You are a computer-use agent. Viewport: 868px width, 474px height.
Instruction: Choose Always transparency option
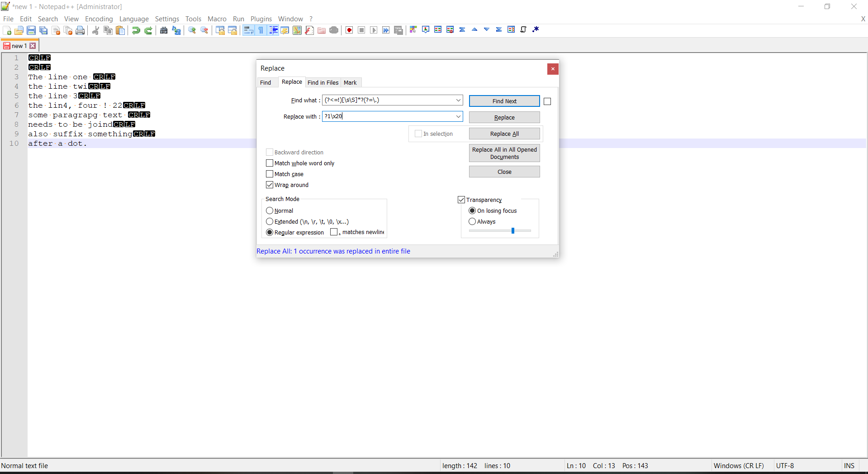pyautogui.click(x=472, y=221)
